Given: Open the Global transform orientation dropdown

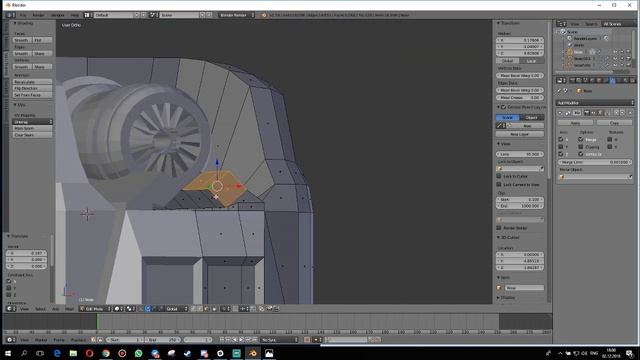Looking at the screenshot, I should pos(177,309).
